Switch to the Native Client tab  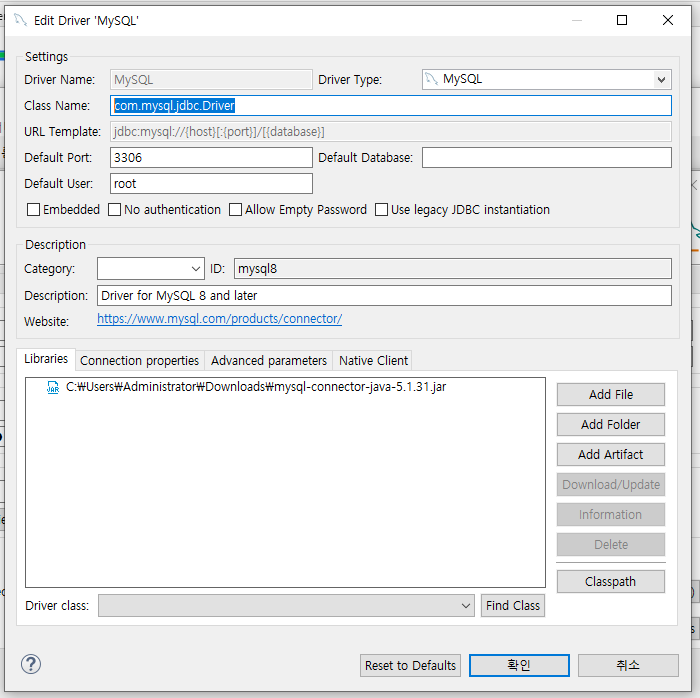[x=373, y=361]
